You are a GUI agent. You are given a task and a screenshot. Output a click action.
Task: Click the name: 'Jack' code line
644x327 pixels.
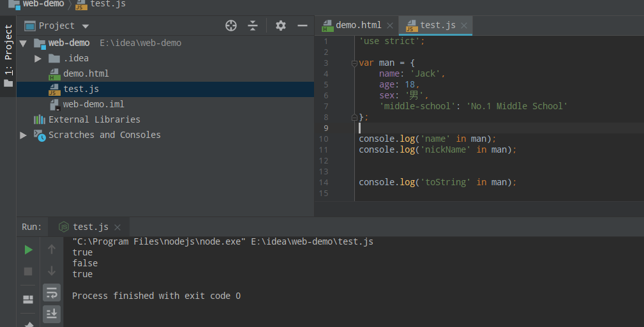[x=412, y=73]
